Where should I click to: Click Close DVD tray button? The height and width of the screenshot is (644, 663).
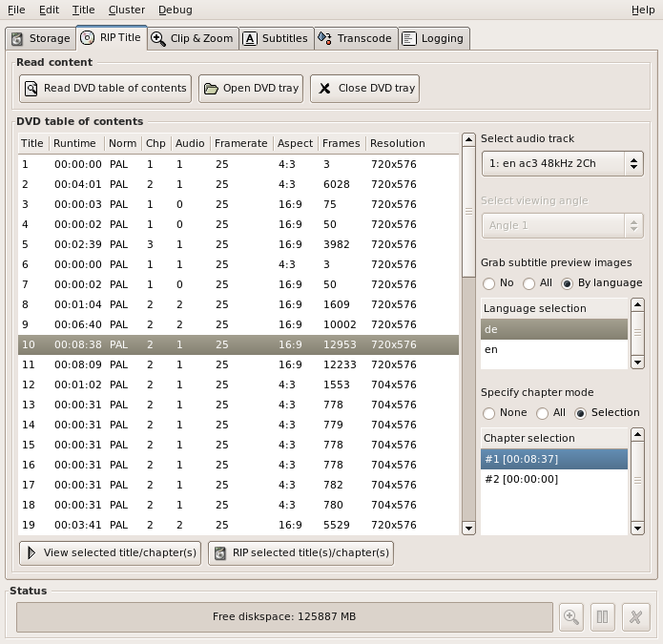(x=365, y=89)
